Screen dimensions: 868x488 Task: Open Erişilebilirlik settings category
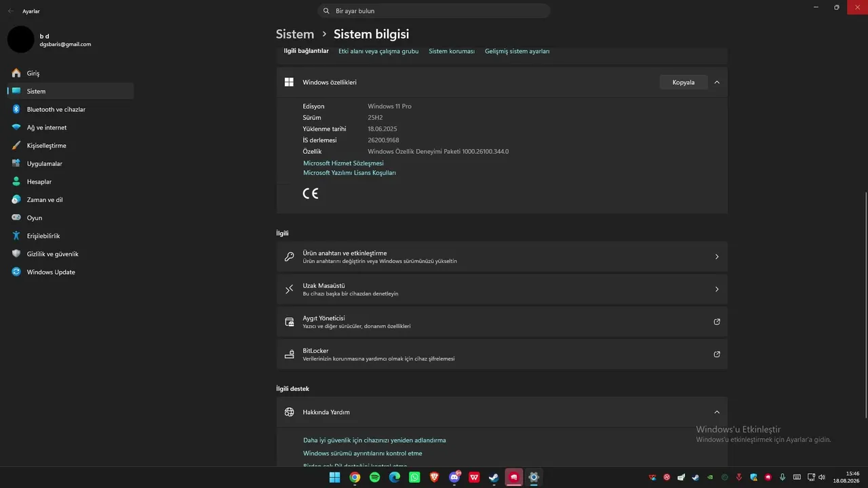[x=71, y=236]
